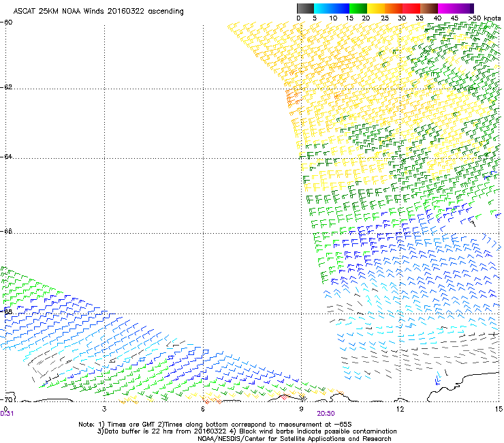Click the -62 latitude axis label

(6, 87)
